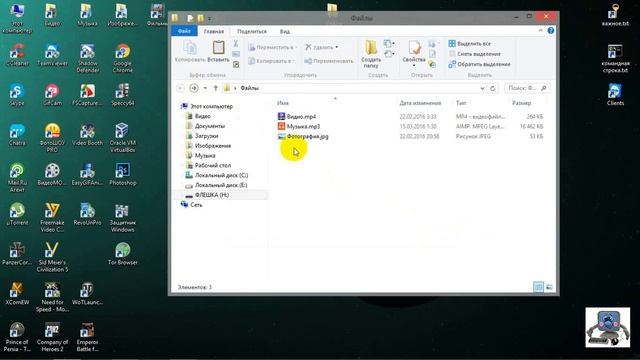The height and width of the screenshot is (360, 640).
Task: Click the Cut scissors icon in ribbon
Action: [236, 43]
